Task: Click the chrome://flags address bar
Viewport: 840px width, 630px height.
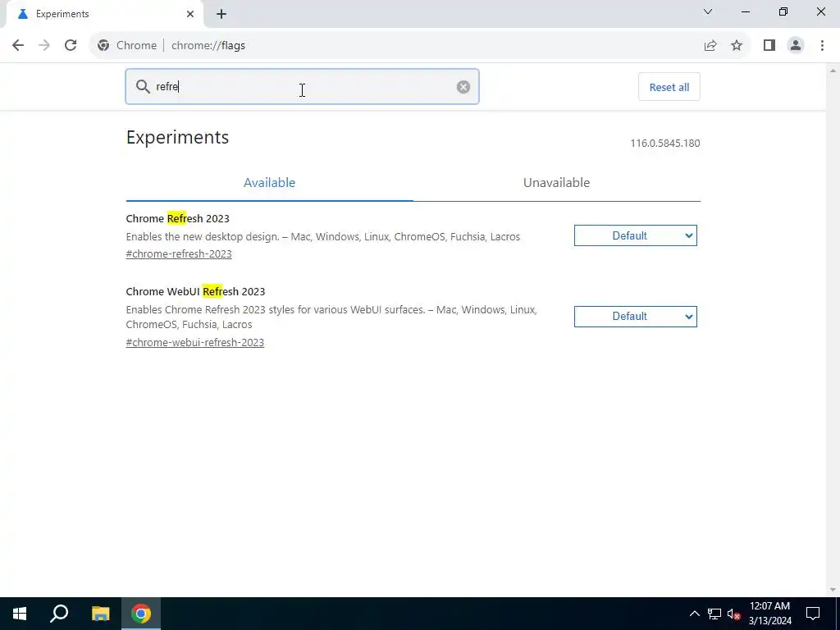Action: pos(396,46)
